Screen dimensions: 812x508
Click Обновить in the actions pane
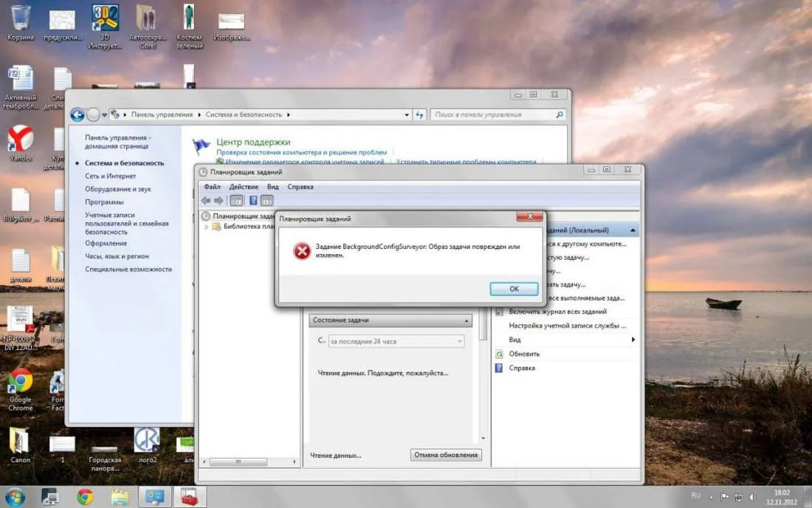click(x=524, y=354)
